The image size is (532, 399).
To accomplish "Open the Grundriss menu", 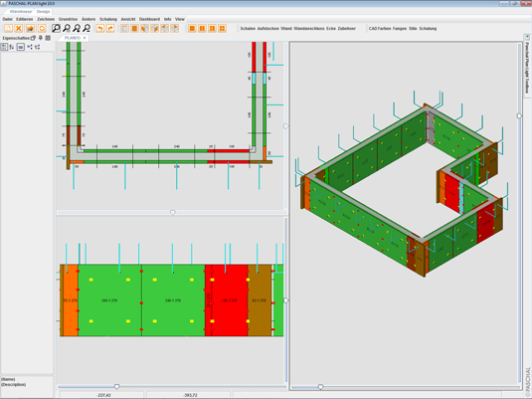I will (68, 19).
